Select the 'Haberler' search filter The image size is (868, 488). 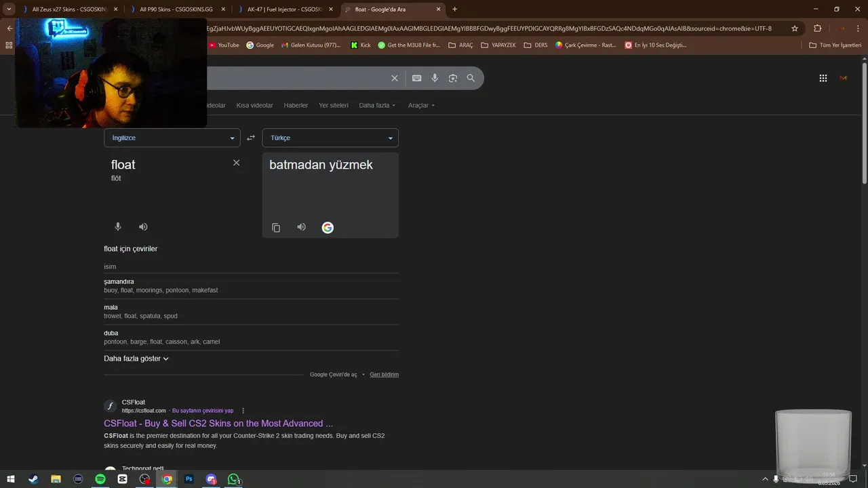[296, 106]
